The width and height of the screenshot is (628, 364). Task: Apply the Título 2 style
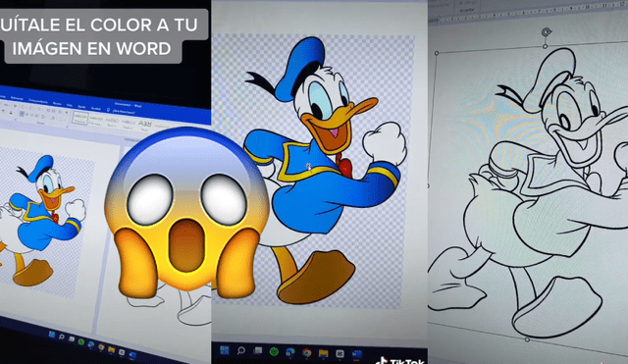[x=128, y=125]
